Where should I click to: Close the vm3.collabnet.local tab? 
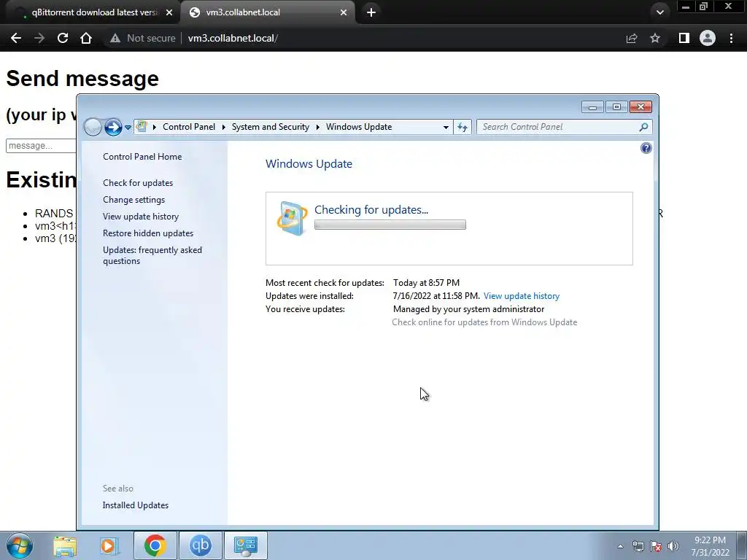point(344,12)
